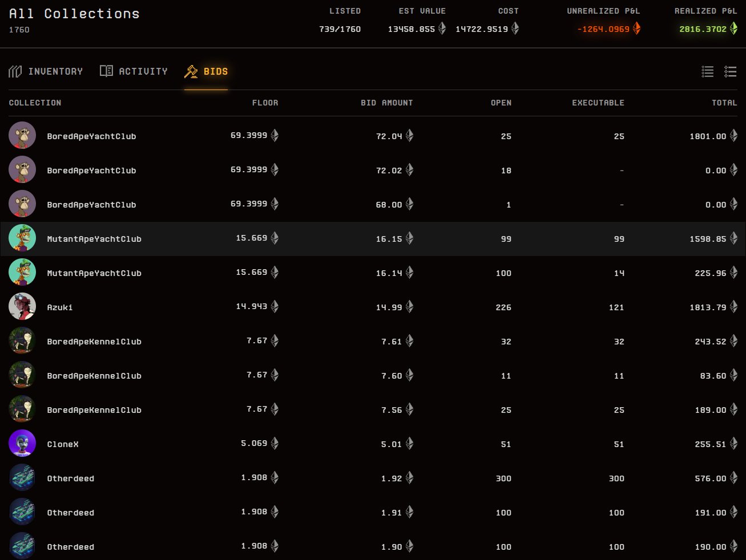
Task: Click total 243.52
Action: coord(711,342)
